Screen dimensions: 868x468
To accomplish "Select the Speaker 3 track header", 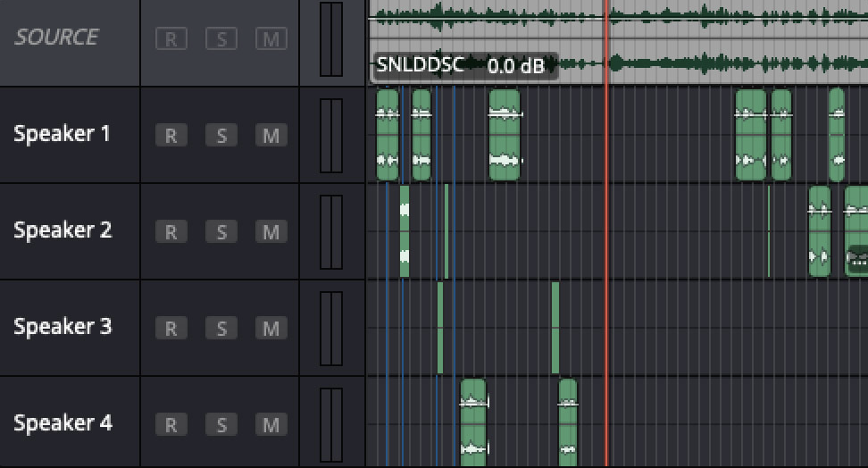I will [63, 326].
